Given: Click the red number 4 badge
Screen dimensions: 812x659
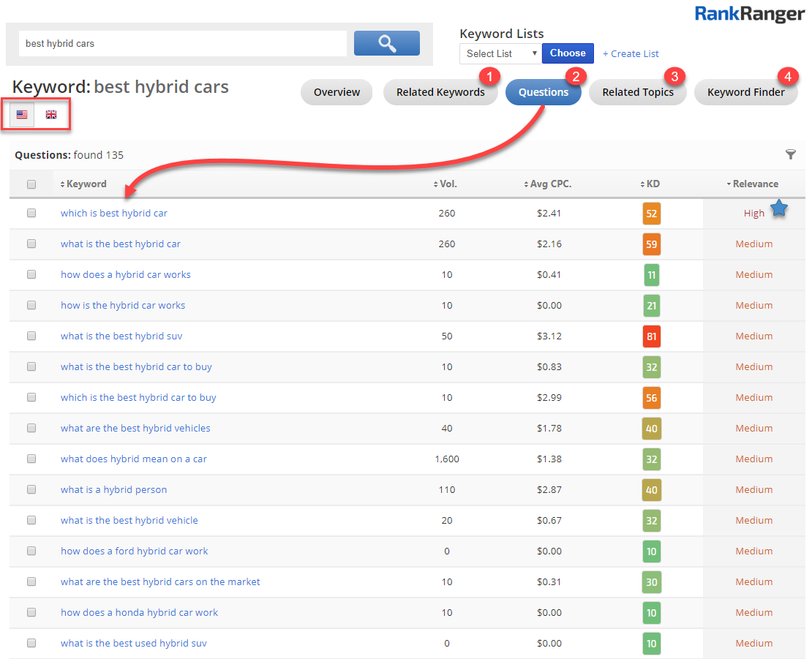Looking at the screenshot, I should click(787, 75).
